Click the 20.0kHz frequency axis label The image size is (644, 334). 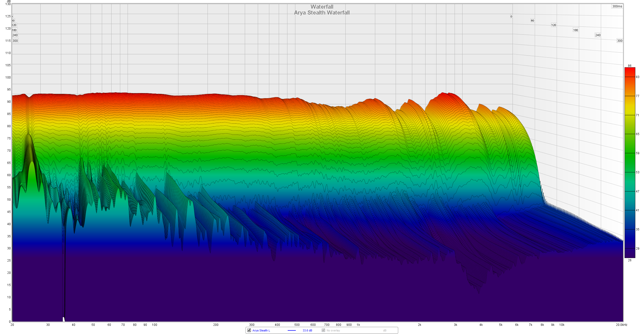coord(621,325)
